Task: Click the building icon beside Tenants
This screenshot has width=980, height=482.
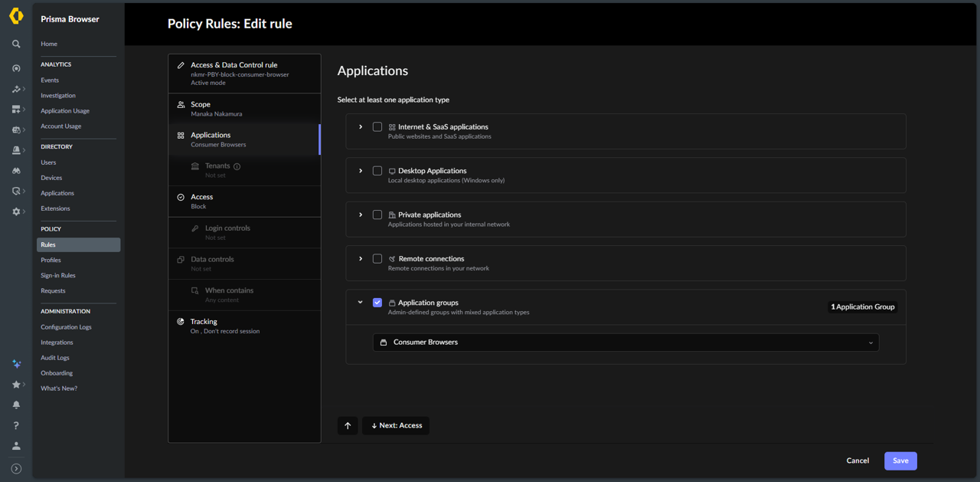Action: coord(195,166)
